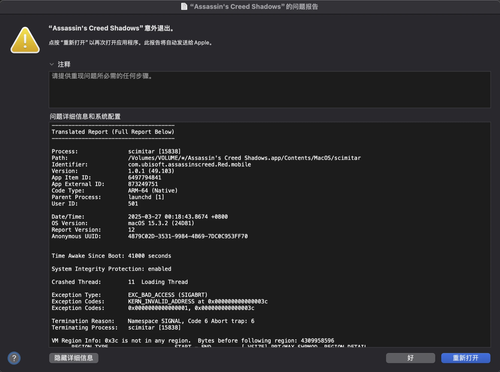This screenshot has width=500, height=372.
Task: Click termination reason 'Namespace SIGNAL, Code 6'
Action: pyautogui.click(x=191, y=321)
